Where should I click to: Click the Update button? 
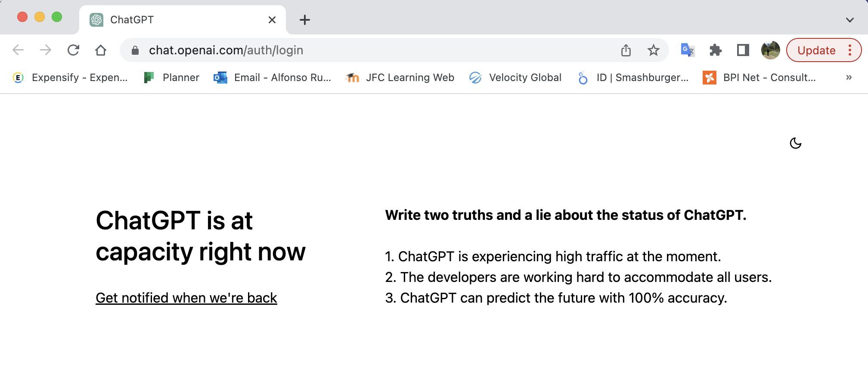[816, 50]
